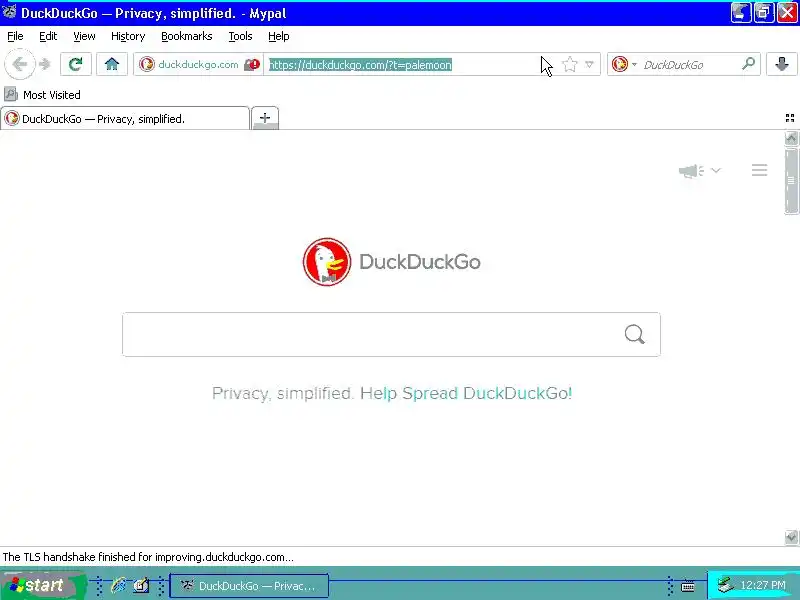Click the red security warning icon in the address bar
The height and width of the screenshot is (600, 800).
252,65
